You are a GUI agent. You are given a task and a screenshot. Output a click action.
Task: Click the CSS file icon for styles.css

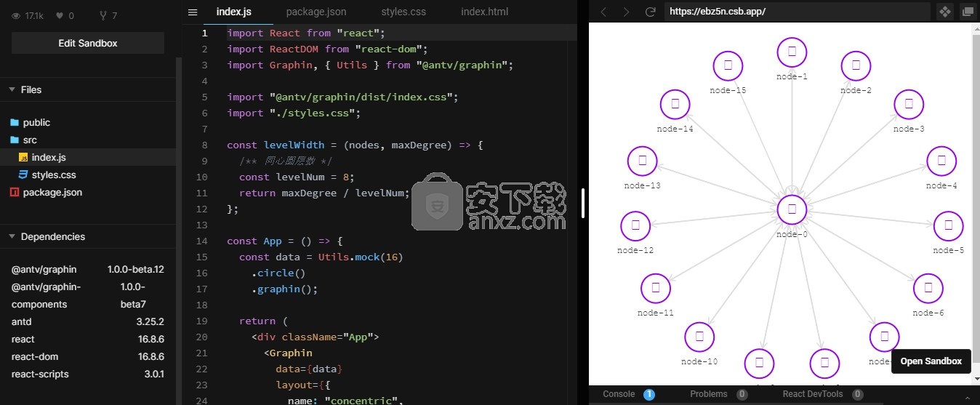tap(23, 175)
